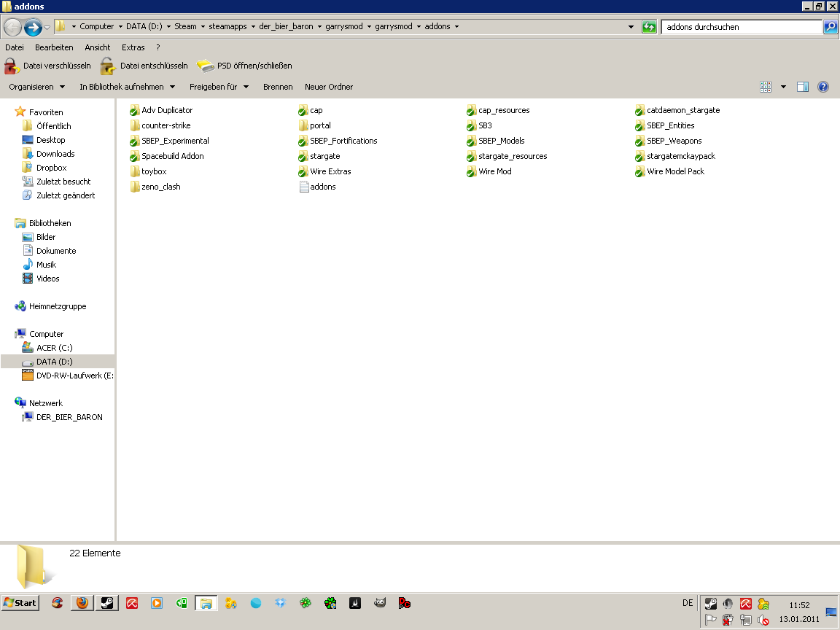This screenshot has width=840, height=630.
Task: Open the Extras menu
Action: tap(133, 47)
